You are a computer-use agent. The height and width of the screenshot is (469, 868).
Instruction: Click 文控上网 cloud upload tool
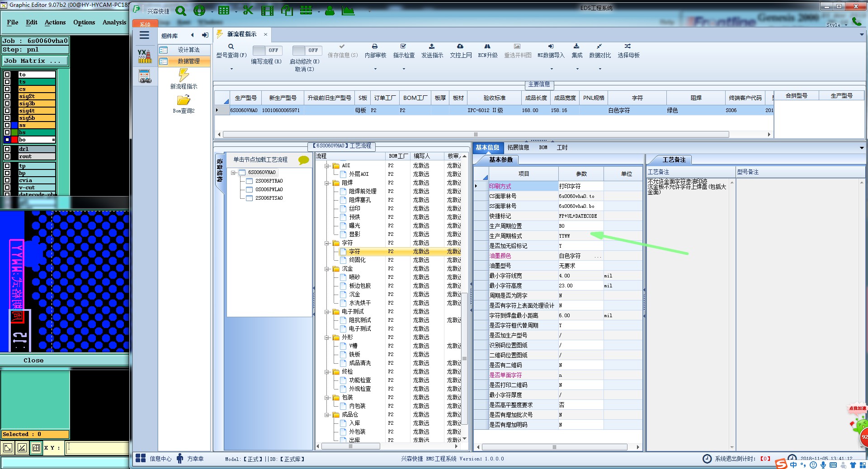point(461,51)
